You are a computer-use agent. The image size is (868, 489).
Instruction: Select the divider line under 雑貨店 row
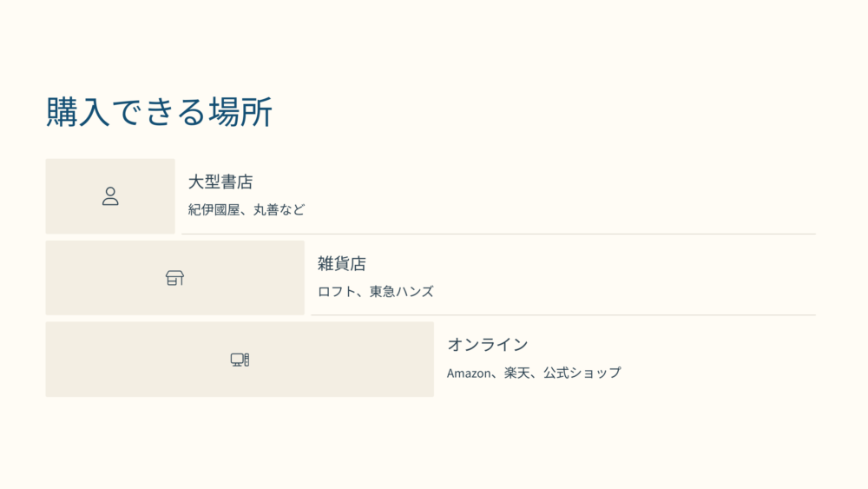click(x=563, y=315)
